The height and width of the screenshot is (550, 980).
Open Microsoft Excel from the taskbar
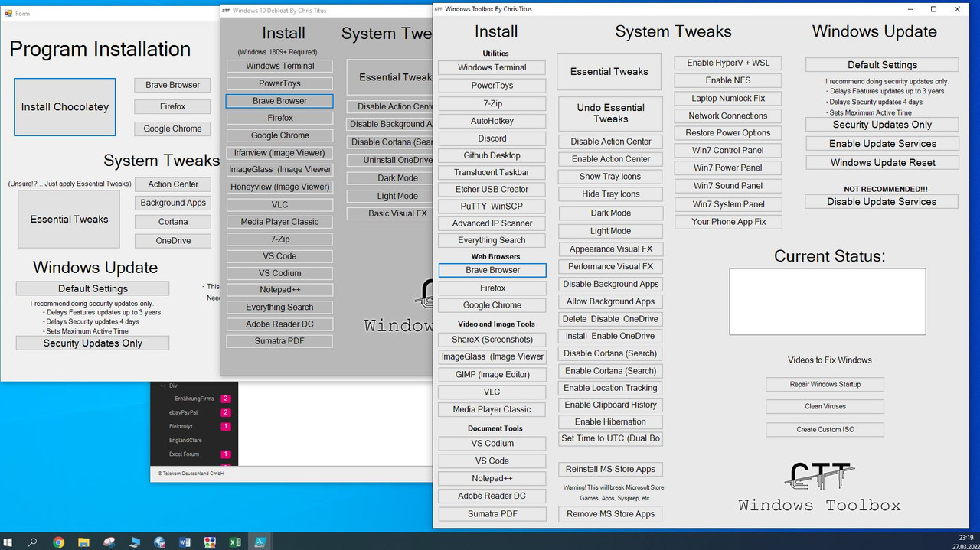pos(235,542)
